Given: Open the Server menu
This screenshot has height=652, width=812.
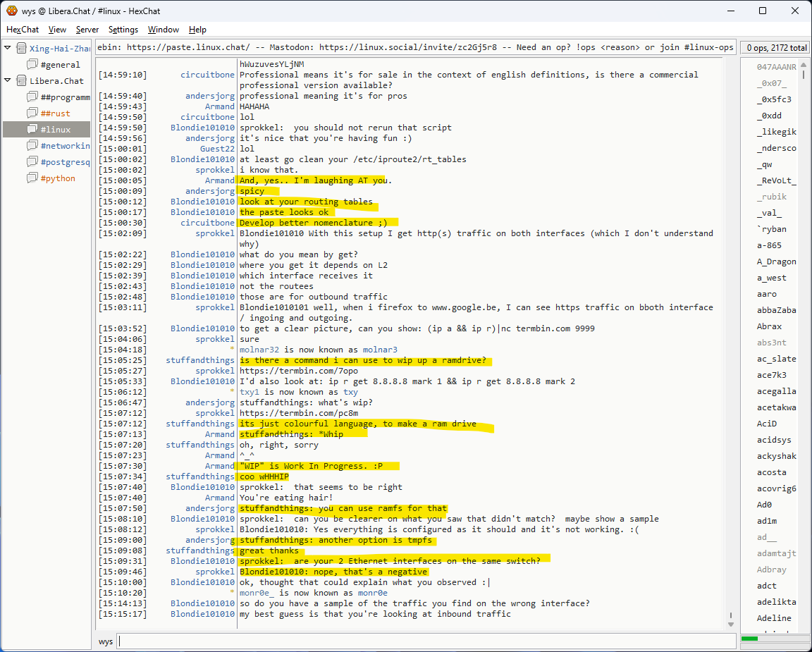Looking at the screenshot, I should coord(87,30).
